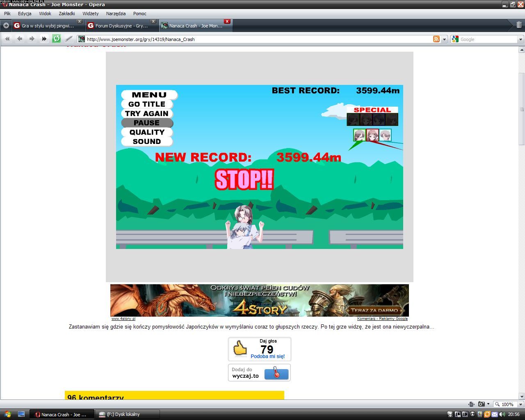The height and width of the screenshot is (420, 525).
Task: Click the 'Dodaj do wyczaj.to' button
Action: click(x=259, y=372)
